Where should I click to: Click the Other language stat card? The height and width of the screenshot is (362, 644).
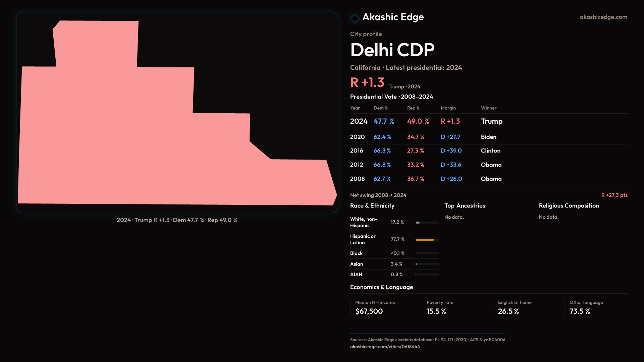(x=595, y=307)
